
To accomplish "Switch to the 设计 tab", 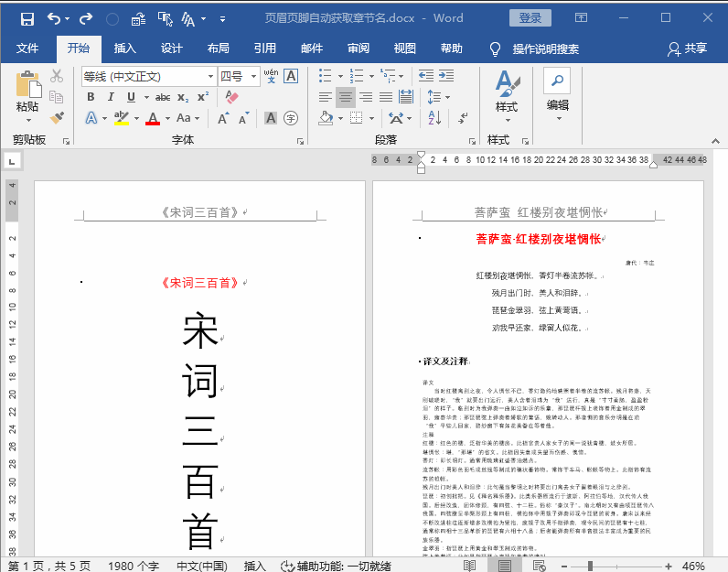I will click(x=171, y=49).
